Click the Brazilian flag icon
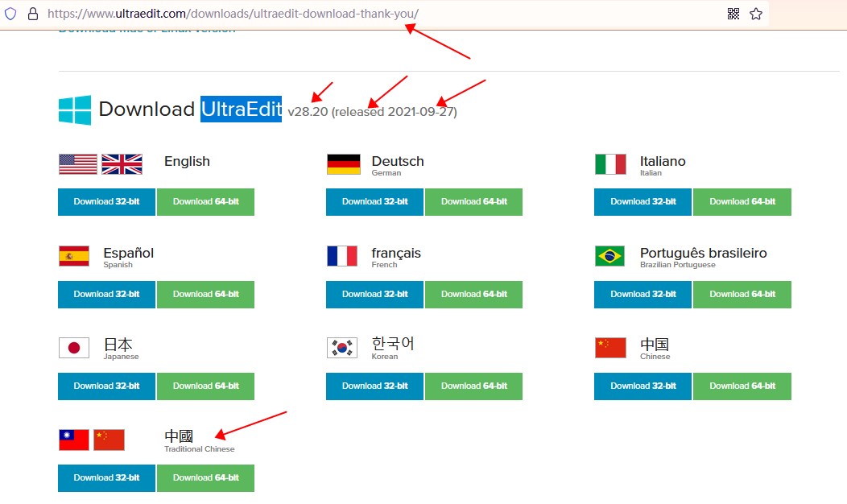 coord(609,256)
